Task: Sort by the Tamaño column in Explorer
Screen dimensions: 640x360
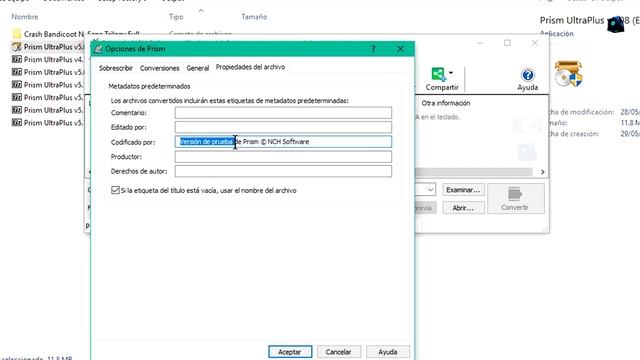Action: coord(254,17)
